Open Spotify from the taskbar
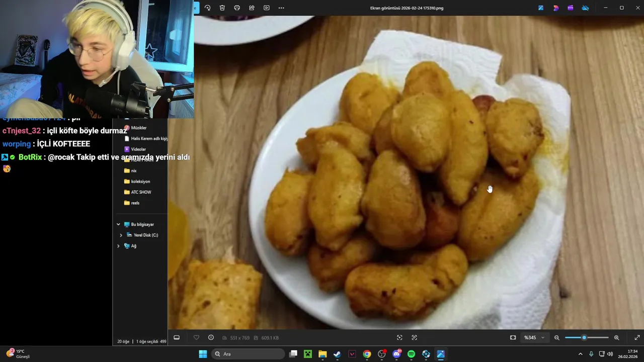Screen dimensions: 644x362 click(411, 354)
